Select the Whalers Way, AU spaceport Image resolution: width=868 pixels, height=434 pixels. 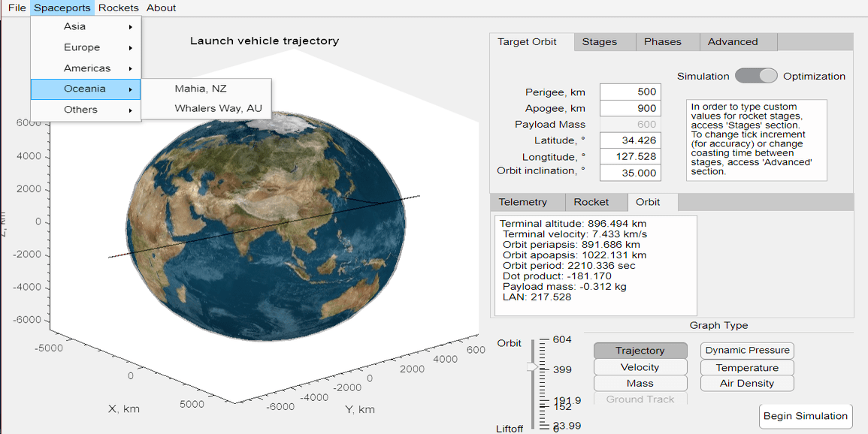[x=219, y=107]
